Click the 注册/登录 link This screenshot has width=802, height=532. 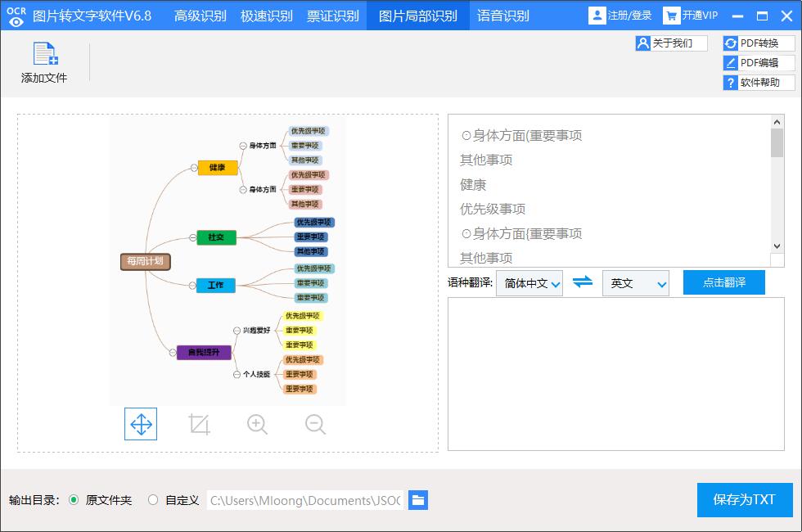(x=629, y=16)
